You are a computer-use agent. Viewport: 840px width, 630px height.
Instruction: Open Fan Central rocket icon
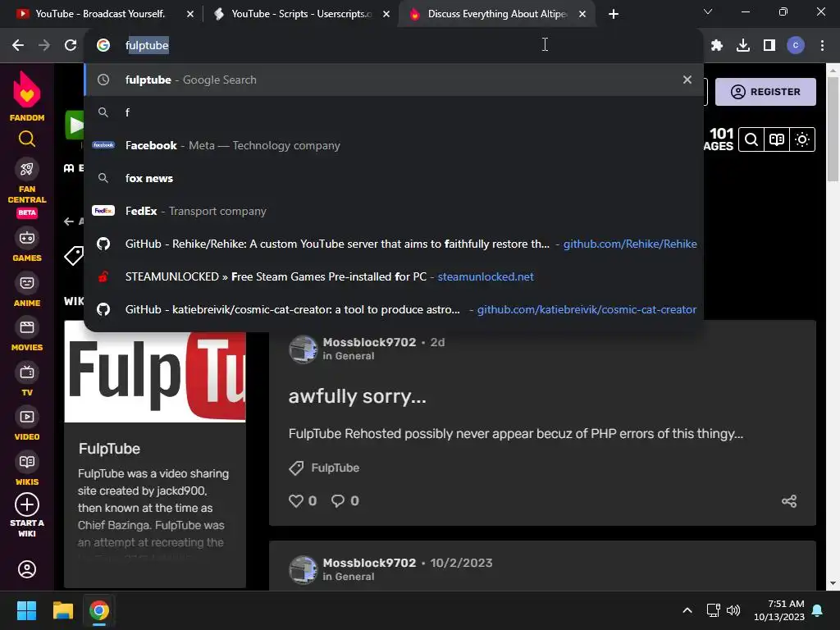click(x=27, y=169)
